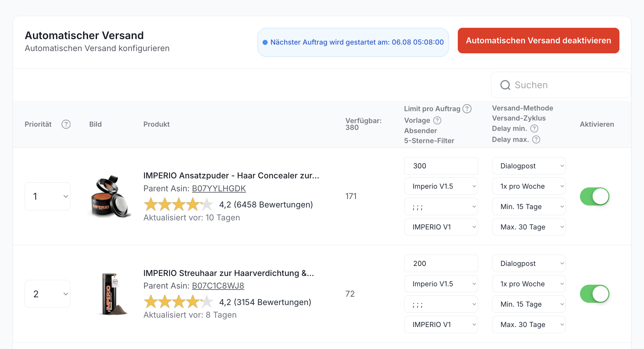Screen dimensions: 644x349
Task: Open priority dropdown showing 2
Action: (x=48, y=294)
